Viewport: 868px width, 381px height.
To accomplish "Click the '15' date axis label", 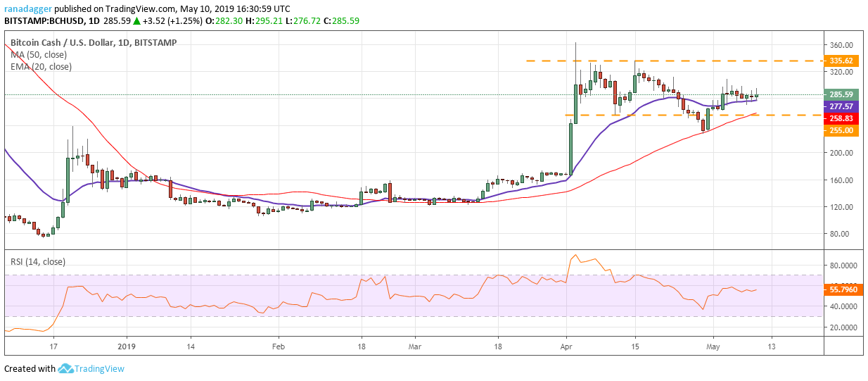I will (x=635, y=347).
